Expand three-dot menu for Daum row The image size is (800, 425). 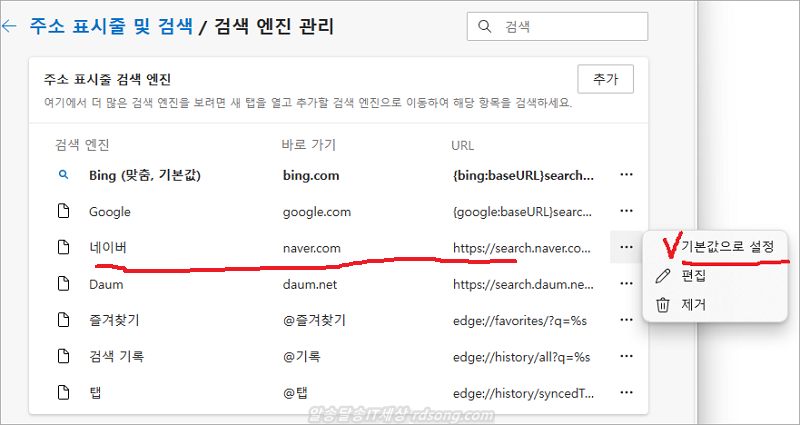pyautogui.click(x=627, y=284)
